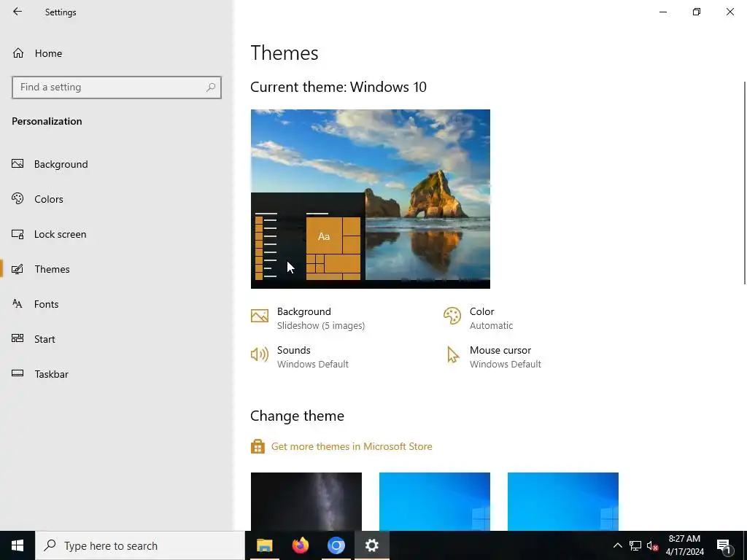
Task: Click the Fonts sidebar icon
Action: point(18,304)
